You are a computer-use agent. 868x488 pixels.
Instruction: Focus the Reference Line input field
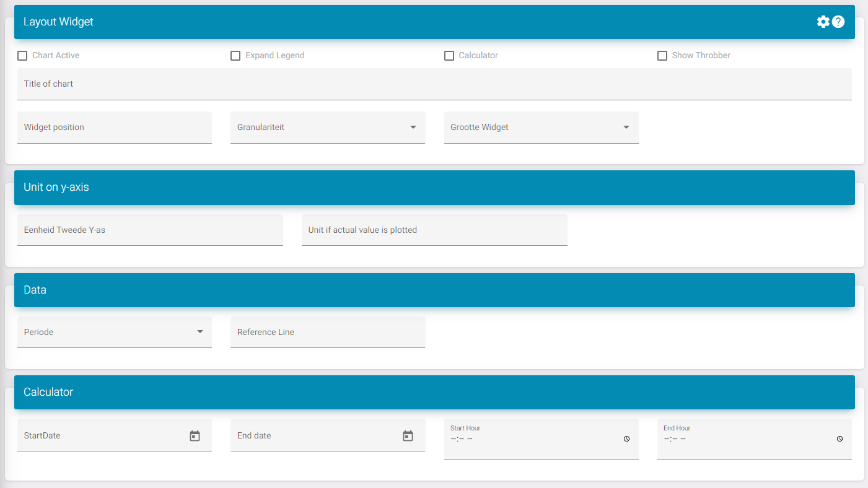tap(327, 333)
